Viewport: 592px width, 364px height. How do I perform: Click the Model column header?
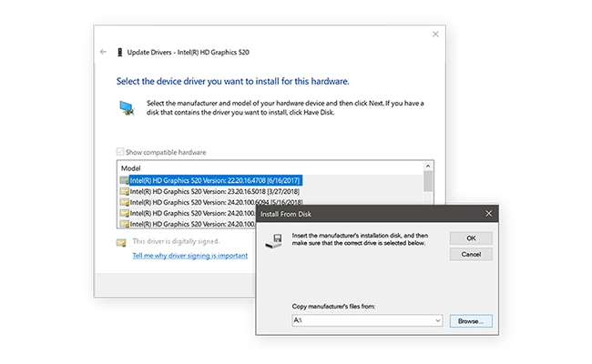tap(130, 168)
